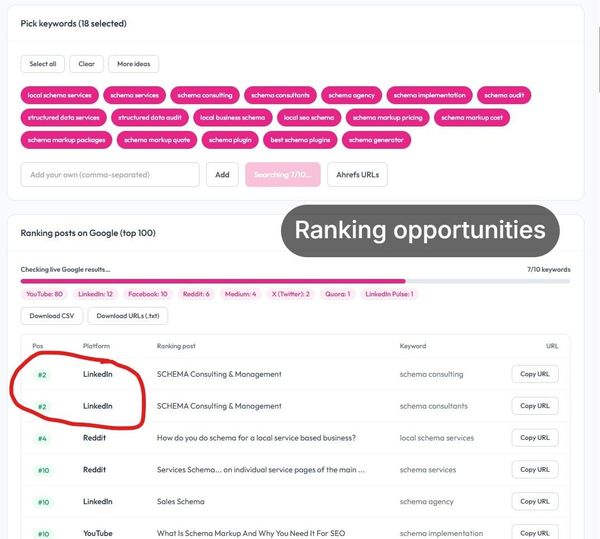
Task: Click 'How do you do schema' Reddit post
Action: pos(256,438)
